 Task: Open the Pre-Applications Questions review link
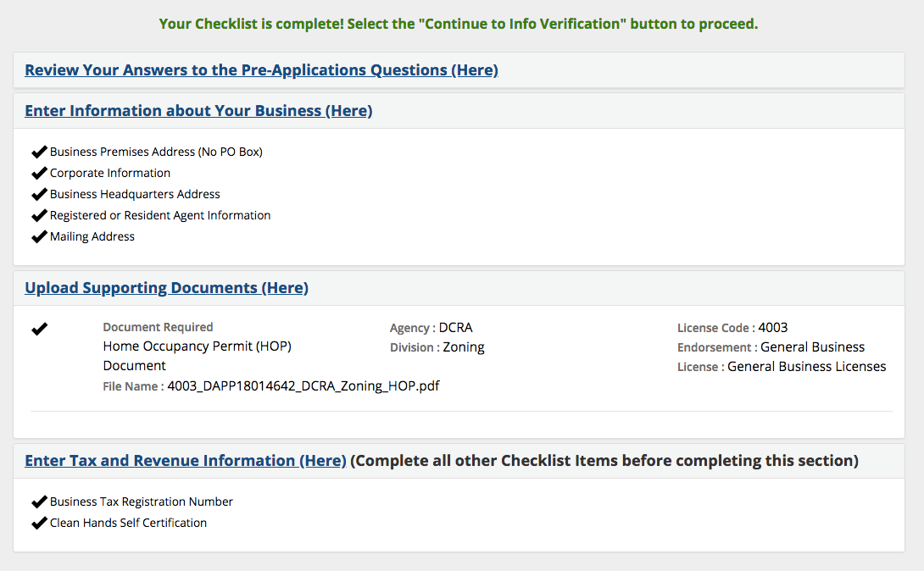(260, 69)
